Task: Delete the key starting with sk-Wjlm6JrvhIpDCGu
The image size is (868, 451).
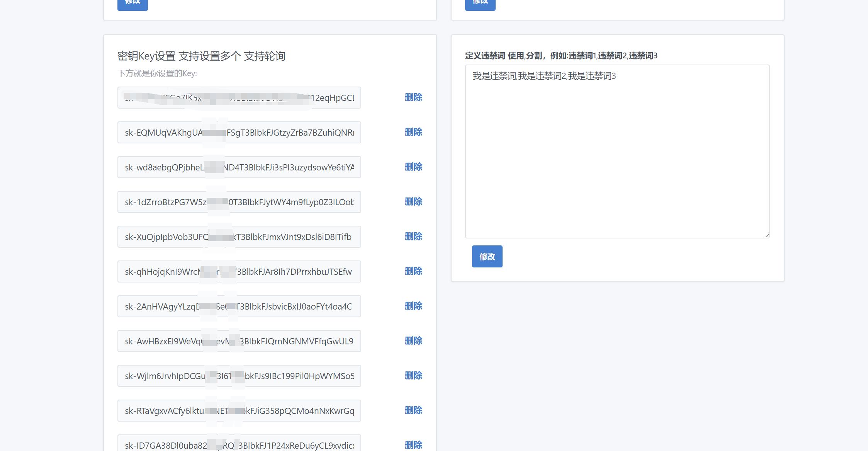Action: point(413,375)
